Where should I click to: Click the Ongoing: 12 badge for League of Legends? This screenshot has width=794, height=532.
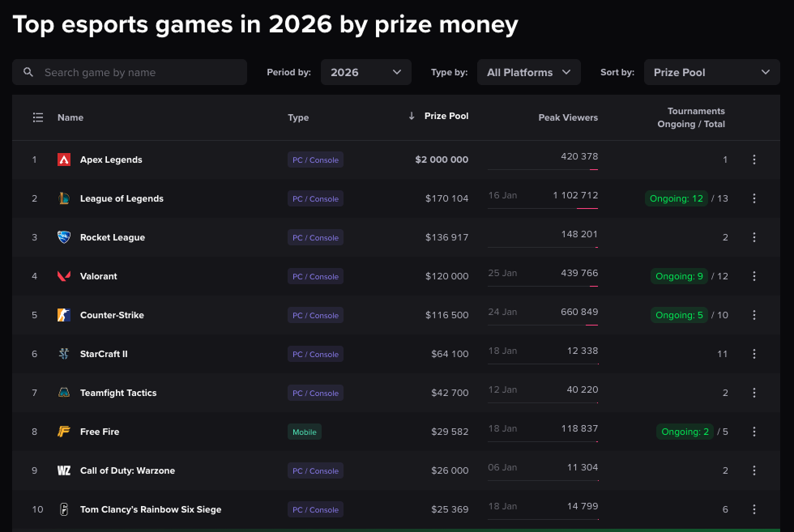677,198
